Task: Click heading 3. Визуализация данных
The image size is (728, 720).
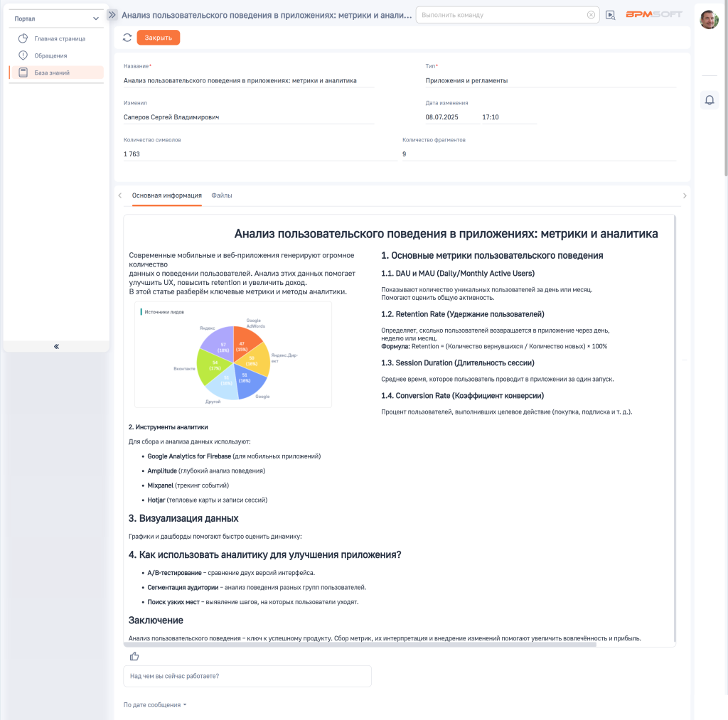Action: tap(183, 518)
